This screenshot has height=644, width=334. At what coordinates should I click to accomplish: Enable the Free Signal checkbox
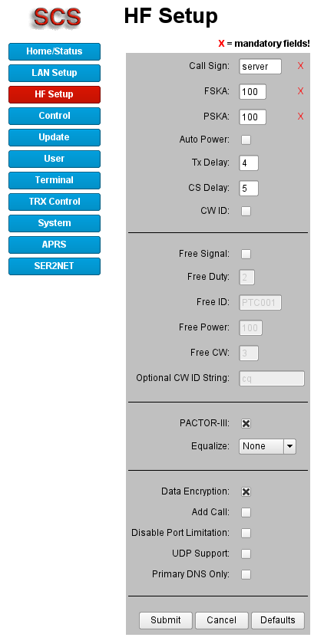[246, 255]
